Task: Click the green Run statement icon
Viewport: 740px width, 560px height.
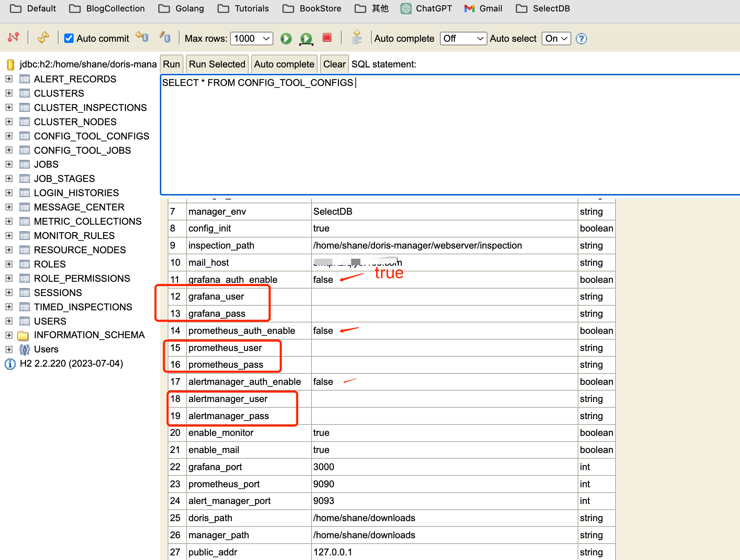Action: tap(286, 38)
